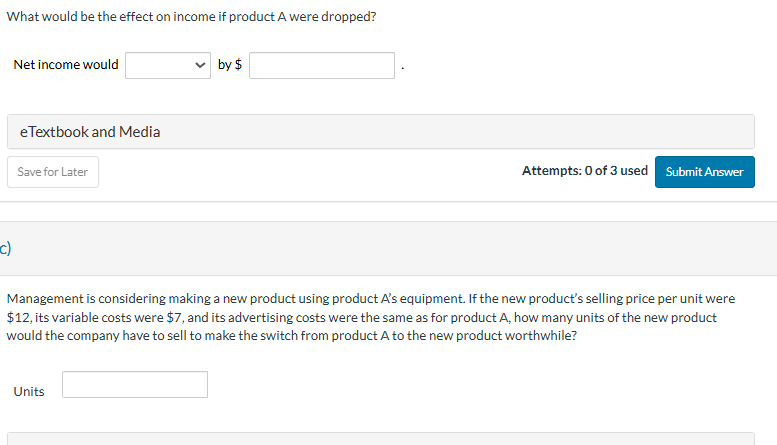This screenshot has width=777, height=445.
Task: Submit the answer with Submit Answer
Action: (704, 171)
